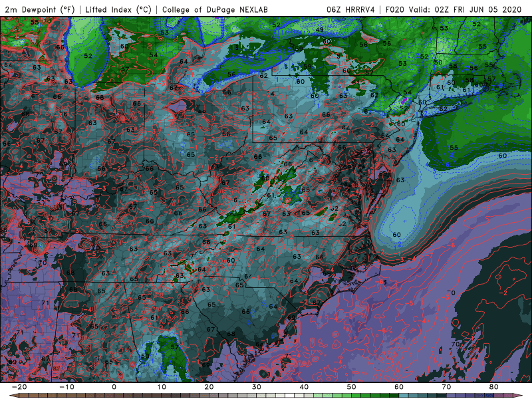This screenshot has height=399, width=532.
Task: Click the '2m Dewpoint (°F)' title text
Action: pos(40,9)
